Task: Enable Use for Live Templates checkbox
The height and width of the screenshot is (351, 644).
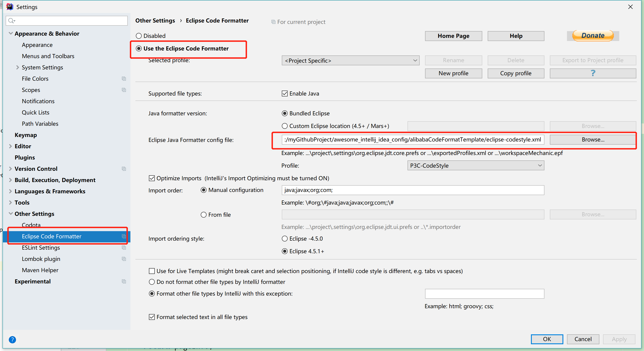Action: (152, 271)
